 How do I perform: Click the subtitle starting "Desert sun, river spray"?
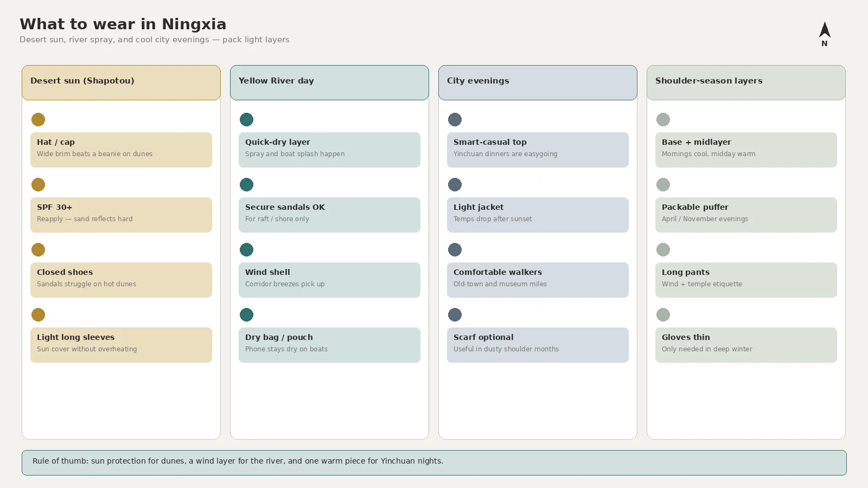(155, 40)
